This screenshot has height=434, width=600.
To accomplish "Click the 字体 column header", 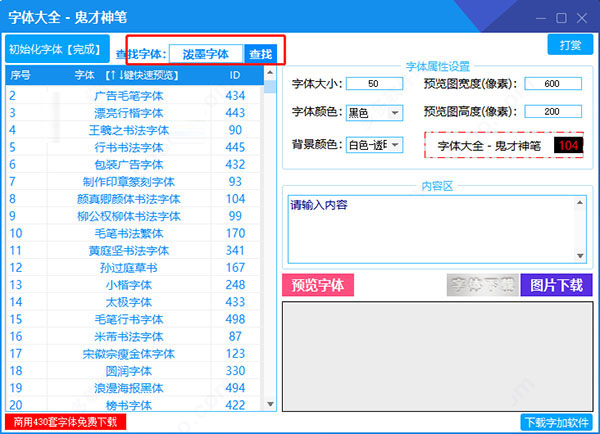I will (129, 75).
